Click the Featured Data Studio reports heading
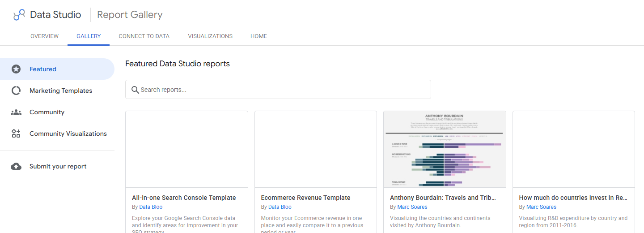The height and width of the screenshot is (233, 644). tap(178, 64)
